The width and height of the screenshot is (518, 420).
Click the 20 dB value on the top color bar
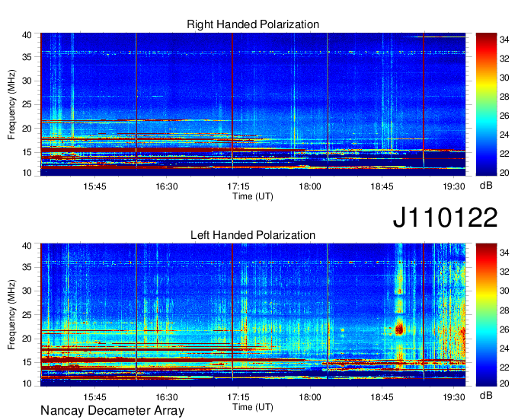click(x=504, y=173)
